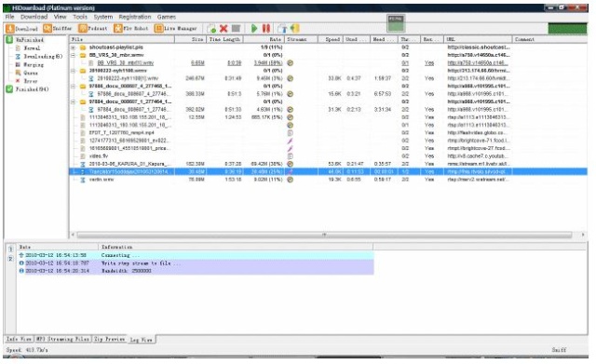Sort by the Comment column header

tap(550, 39)
